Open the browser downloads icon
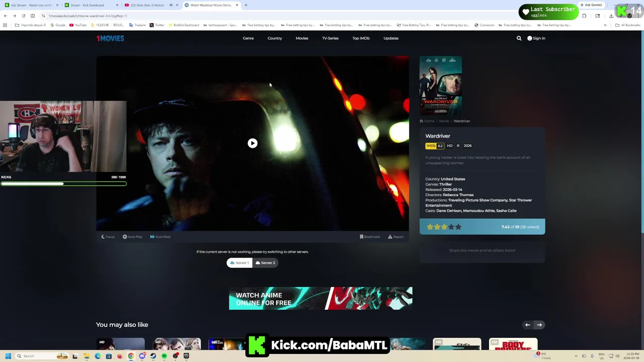 point(611,16)
